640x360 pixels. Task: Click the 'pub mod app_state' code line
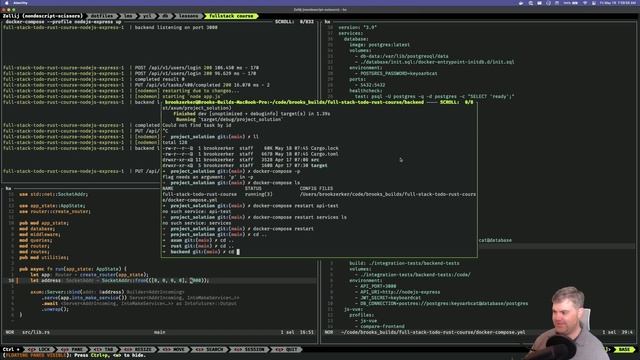pos(44,223)
